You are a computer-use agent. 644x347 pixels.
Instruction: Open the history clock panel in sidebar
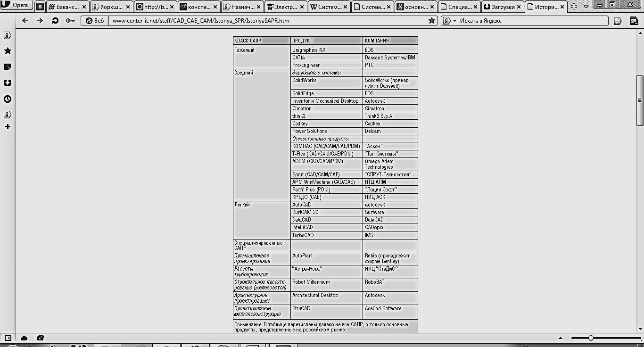point(8,99)
